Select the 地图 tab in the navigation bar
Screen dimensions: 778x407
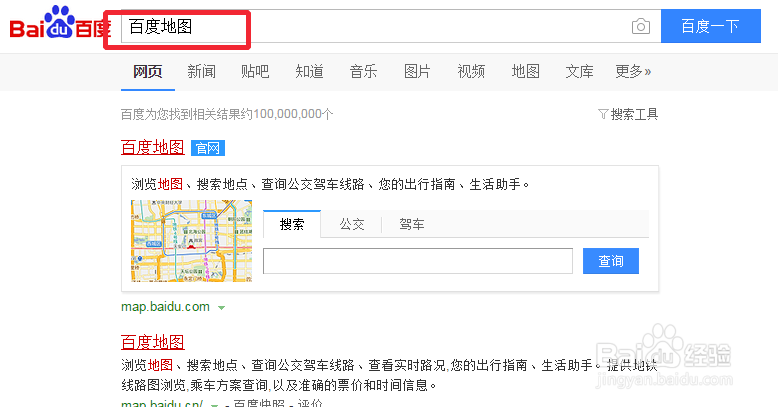coord(525,71)
